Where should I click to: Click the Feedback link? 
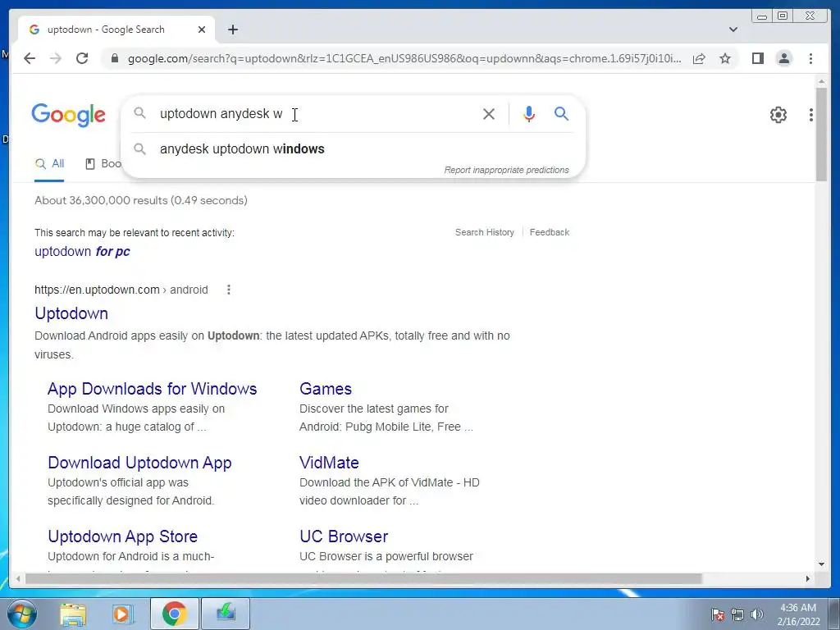click(x=549, y=232)
